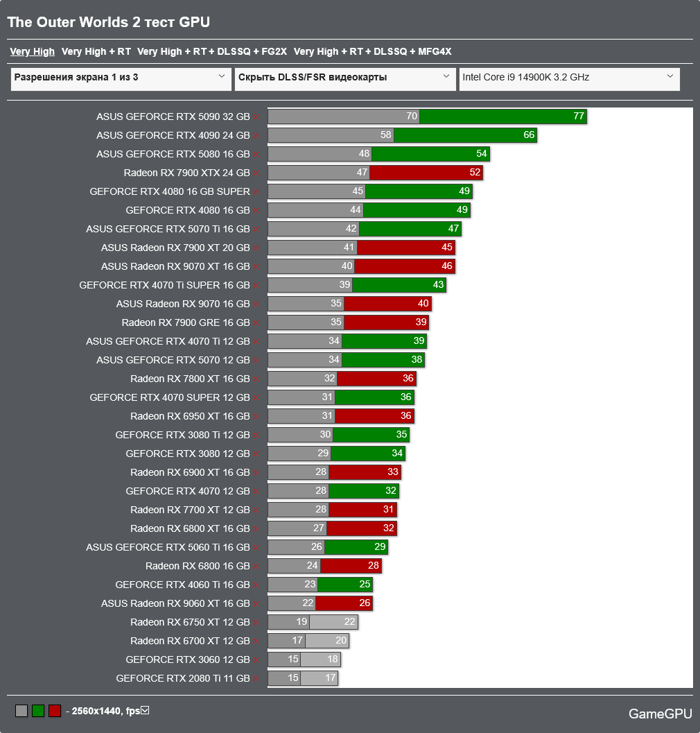Remove ASUS GEFORCE RTX 5060 Ti 16 GB via X
700x733 pixels.
tap(256, 547)
